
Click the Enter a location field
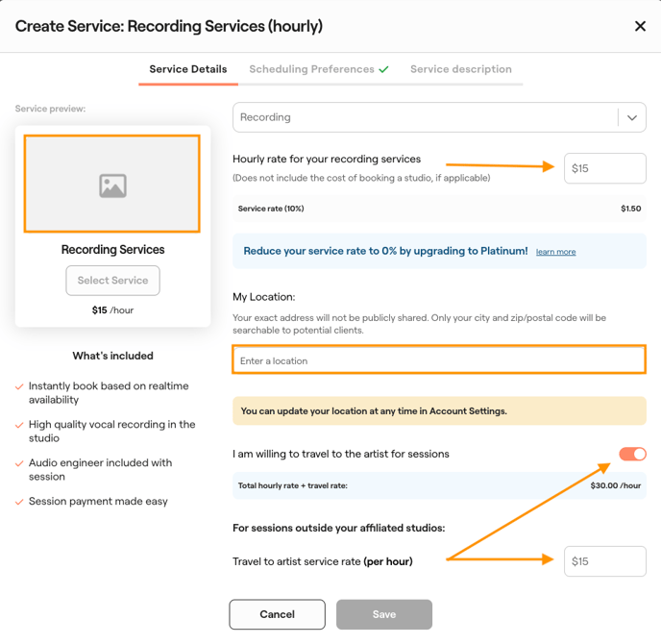(x=438, y=360)
